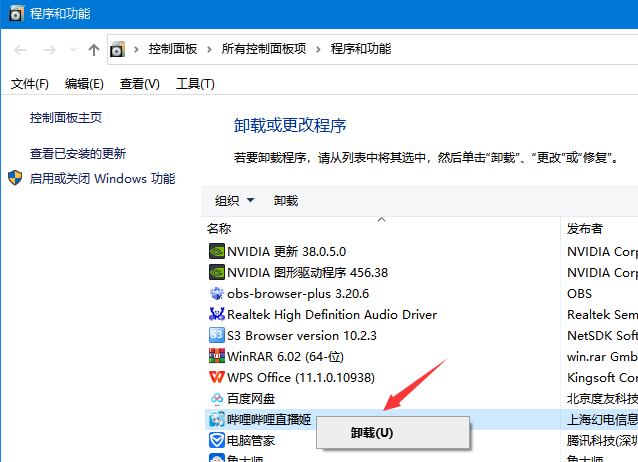
Task: Click the 百度网盘 cloud icon
Action: click(x=217, y=398)
